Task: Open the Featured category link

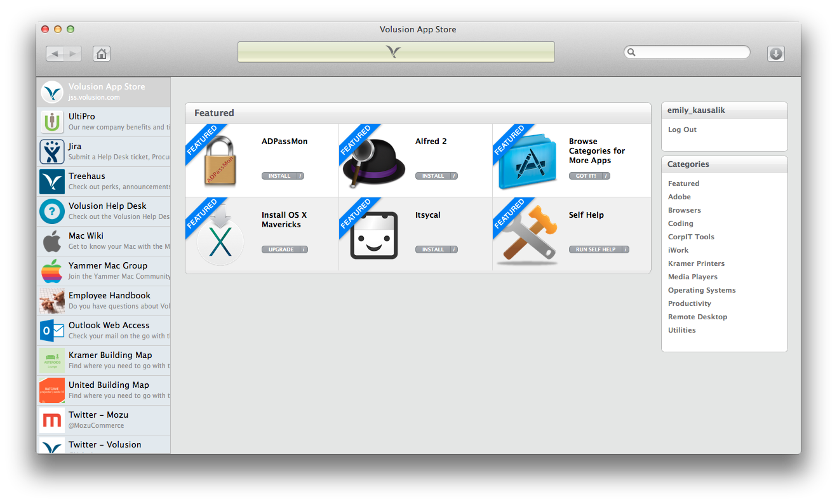Action: click(x=683, y=183)
